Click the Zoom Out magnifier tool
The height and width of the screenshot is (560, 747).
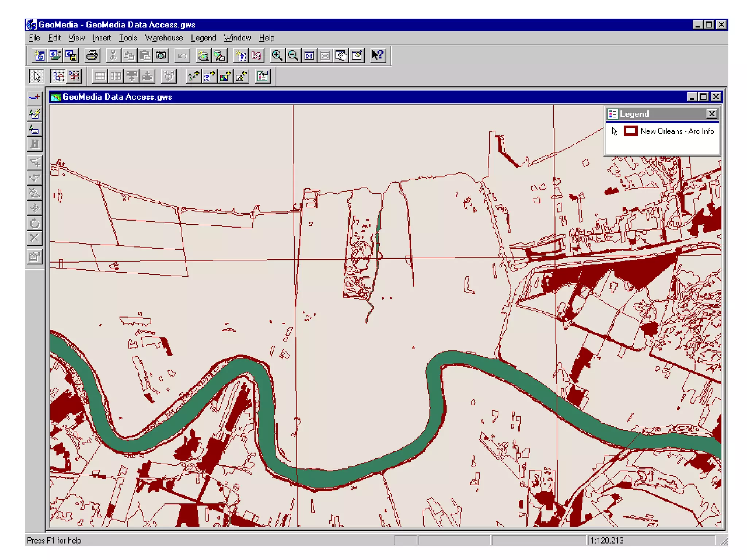coord(293,55)
